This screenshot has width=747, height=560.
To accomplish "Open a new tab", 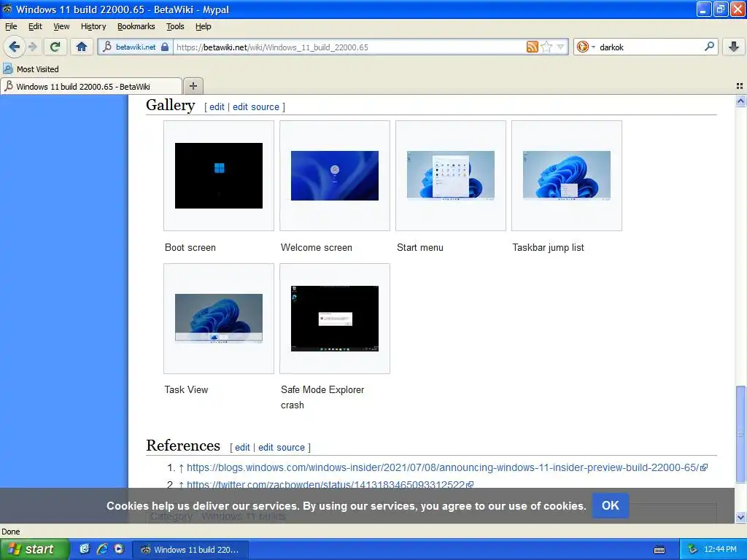I will (x=193, y=86).
